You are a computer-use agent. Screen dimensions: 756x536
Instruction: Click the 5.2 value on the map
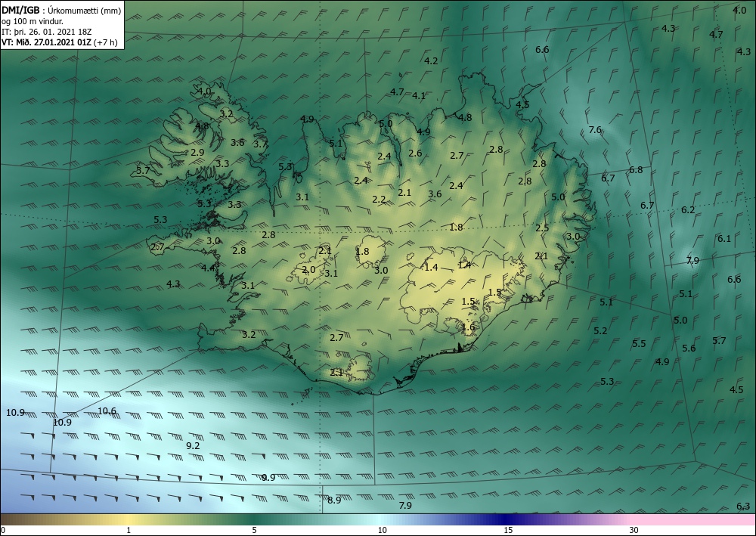pos(600,330)
